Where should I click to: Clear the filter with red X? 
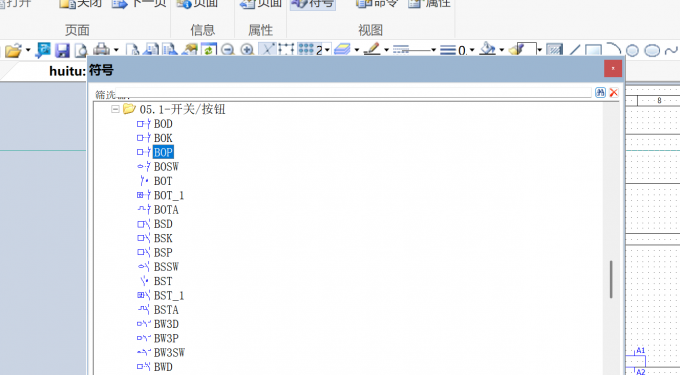[x=613, y=92]
